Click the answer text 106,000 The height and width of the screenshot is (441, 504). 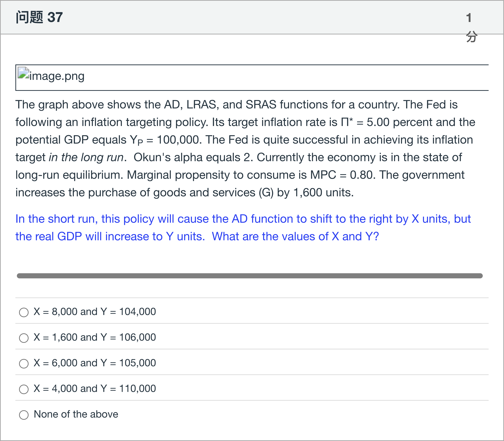click(x=137, y=337)
